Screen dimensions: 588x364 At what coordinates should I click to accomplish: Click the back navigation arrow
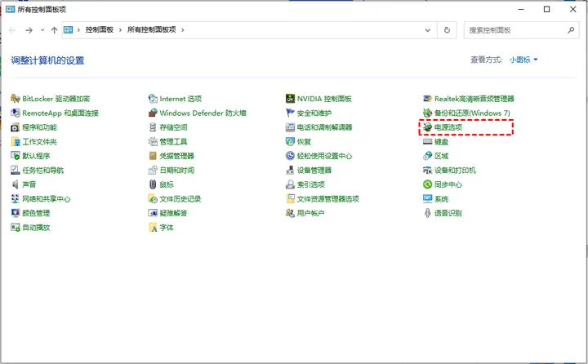(x=12, y=30)
